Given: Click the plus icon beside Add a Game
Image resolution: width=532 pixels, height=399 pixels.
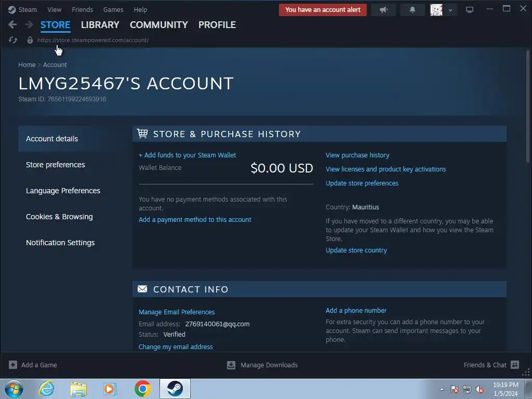Looking at the screenshot, I should click(13, 365).
